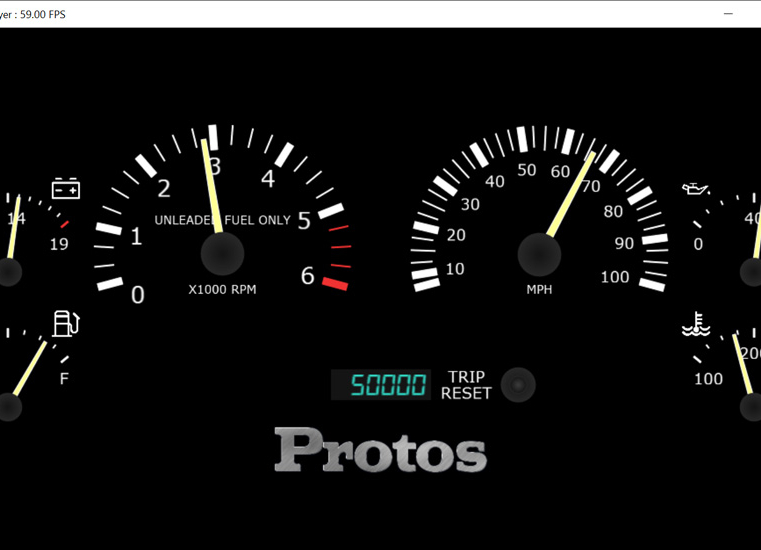Click the F full mark on fuel gauge
761x550 pixels.
point(65,379)
